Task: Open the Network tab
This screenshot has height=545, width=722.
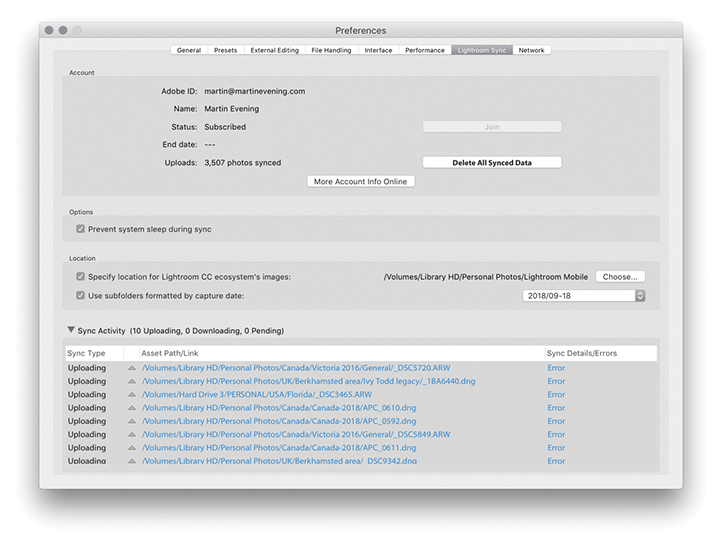Action: 531,50
